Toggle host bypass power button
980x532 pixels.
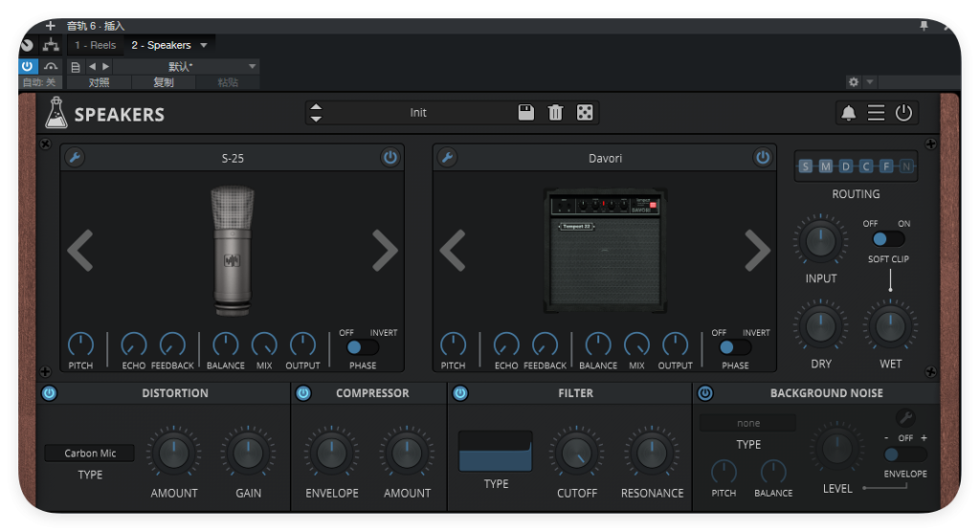[x=28, y=66]
